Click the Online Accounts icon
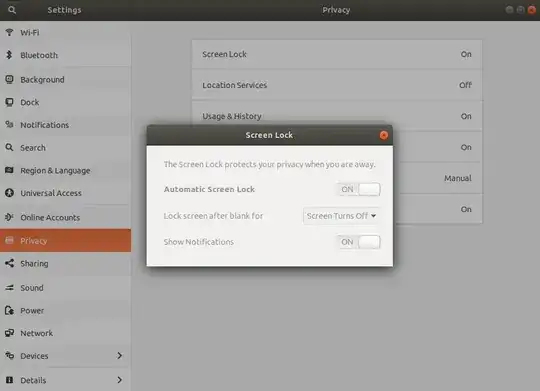This screenshot has height=391, width=540. pyautogui.click(x=9, y=217)
